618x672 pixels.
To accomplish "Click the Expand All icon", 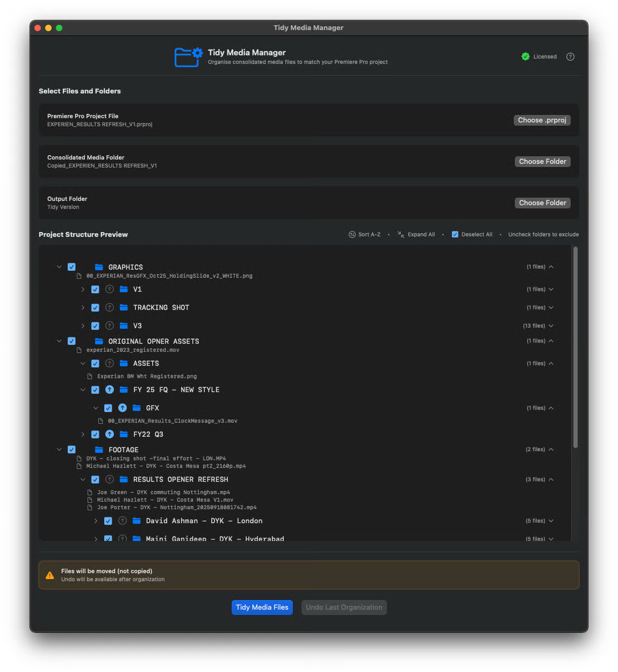I will [x=401, y=235].
